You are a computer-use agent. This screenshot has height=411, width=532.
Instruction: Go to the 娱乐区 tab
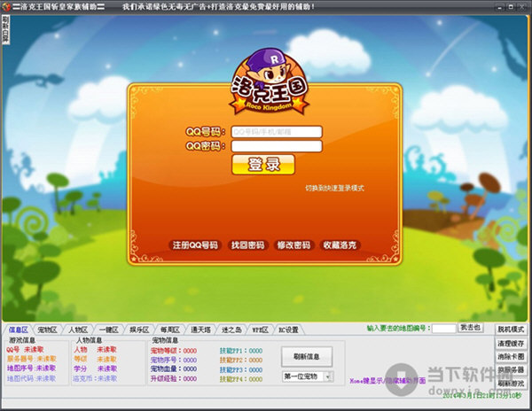pyautogui.click(x=139, y=330)
